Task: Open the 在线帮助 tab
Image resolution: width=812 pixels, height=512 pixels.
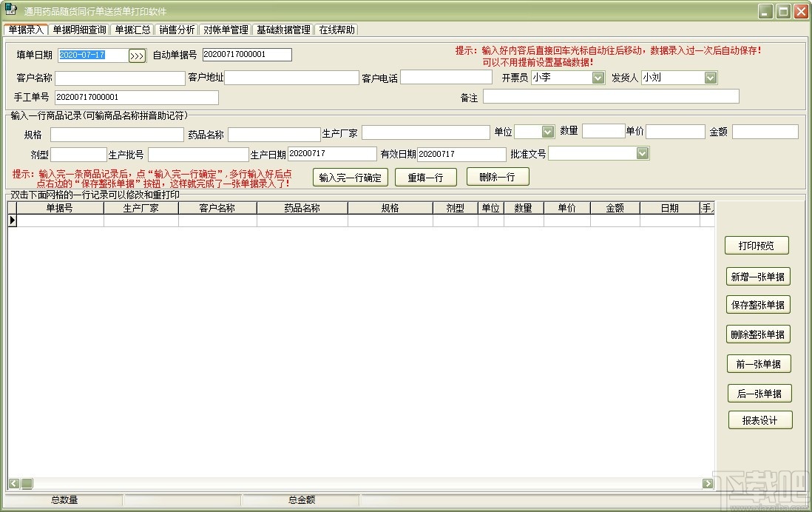Action: coord(336,30)
